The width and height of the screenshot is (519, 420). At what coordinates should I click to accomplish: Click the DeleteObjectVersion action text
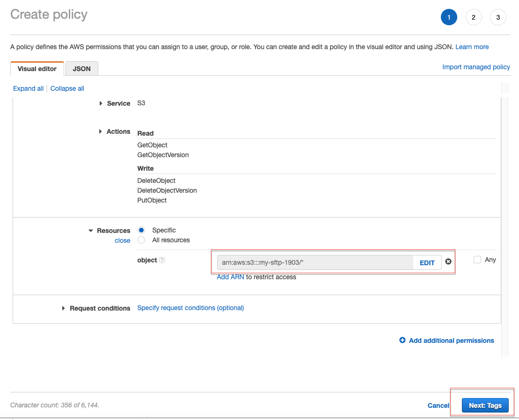pyautogui.click(x=167, y=190)
